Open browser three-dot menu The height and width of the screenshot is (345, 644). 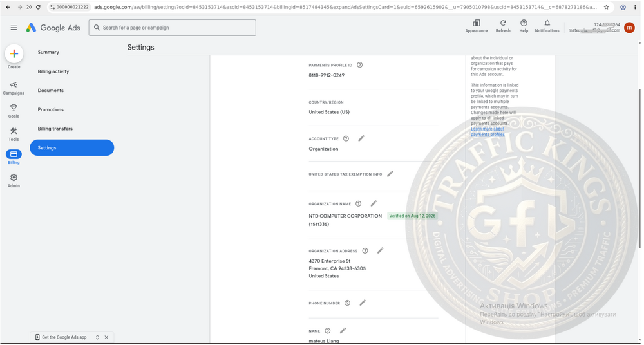[635, 7]
